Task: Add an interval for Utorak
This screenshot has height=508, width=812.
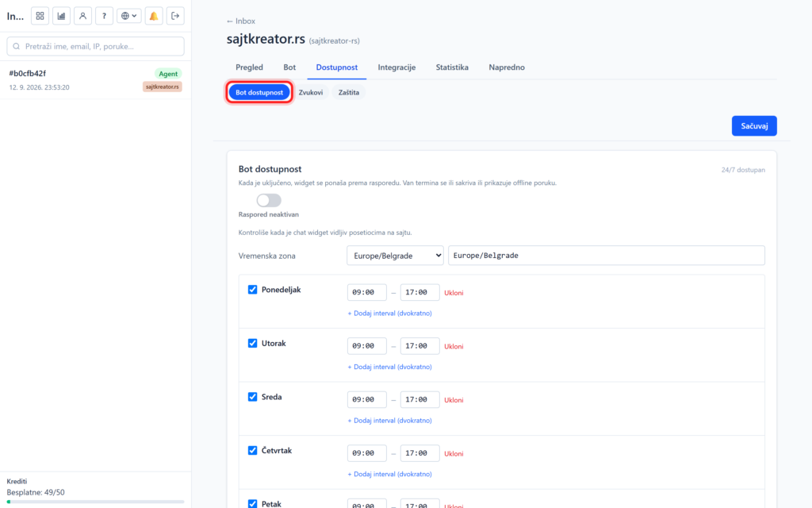Action: (x=389, y=367)
